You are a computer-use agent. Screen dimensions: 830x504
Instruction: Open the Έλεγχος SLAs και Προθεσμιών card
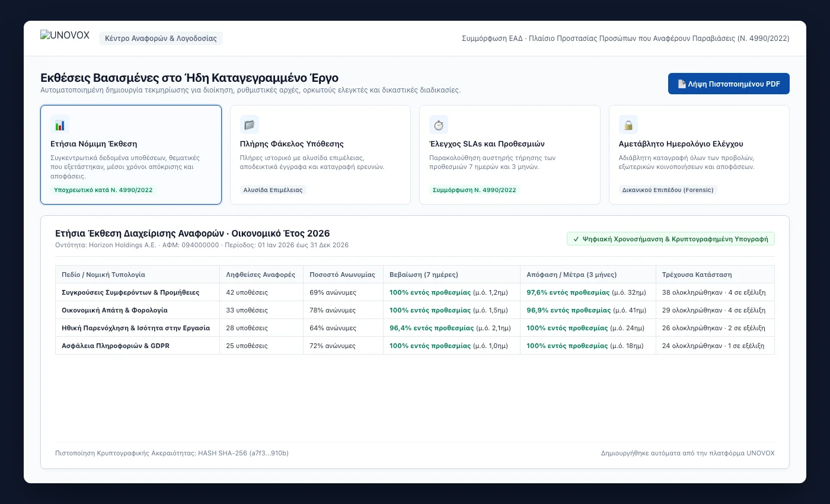[x=510, y=155]
